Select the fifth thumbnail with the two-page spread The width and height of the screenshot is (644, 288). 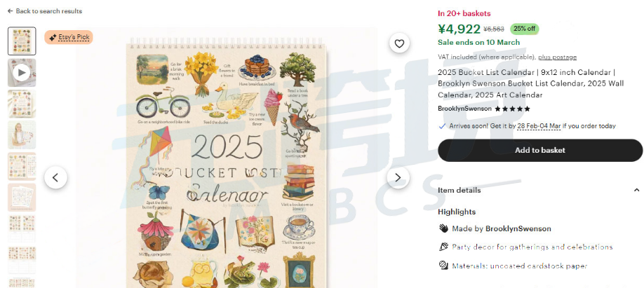click(x=22, y=166)
